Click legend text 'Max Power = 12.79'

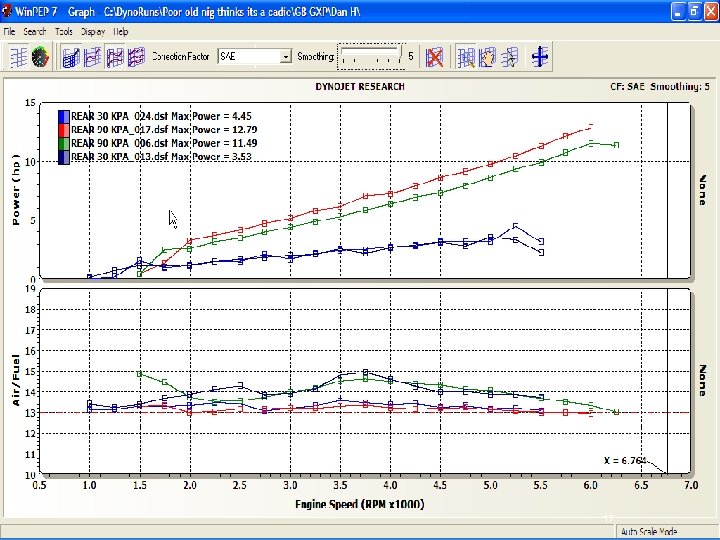point(214,129)
